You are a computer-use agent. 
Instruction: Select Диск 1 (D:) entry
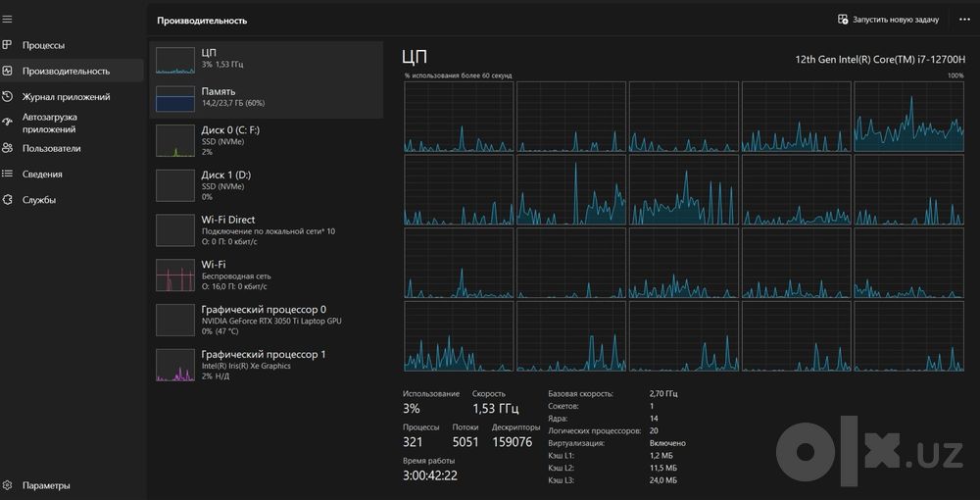[x=267, y=185]
